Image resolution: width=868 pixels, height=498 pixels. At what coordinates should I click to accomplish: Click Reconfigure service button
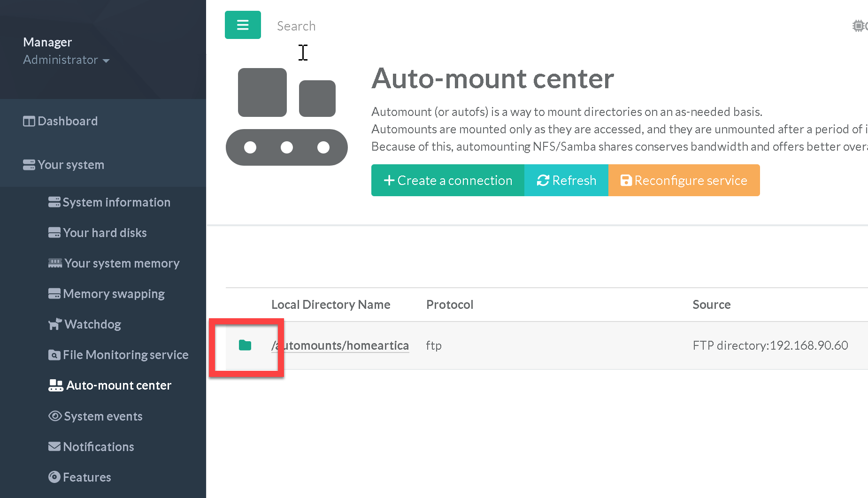point(684,180)
